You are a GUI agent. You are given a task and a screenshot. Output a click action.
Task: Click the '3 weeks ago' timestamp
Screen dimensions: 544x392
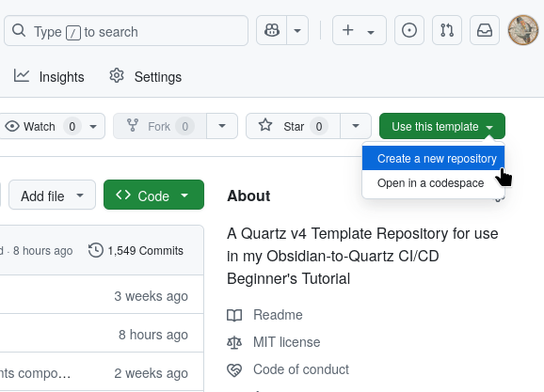[151, 296]
